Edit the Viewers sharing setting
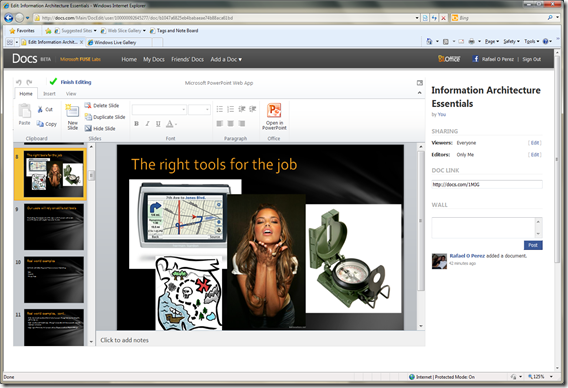 point(535,143)
